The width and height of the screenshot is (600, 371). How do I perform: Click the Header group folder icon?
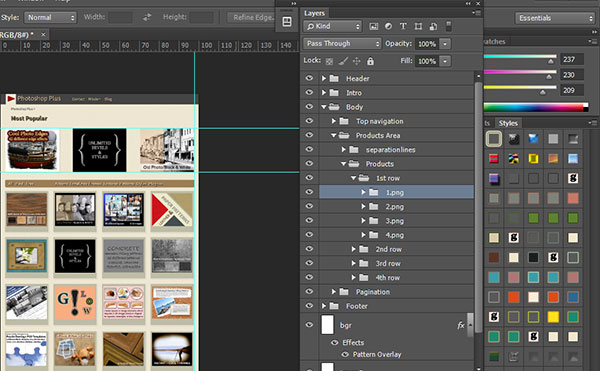[x=334, y=78]
